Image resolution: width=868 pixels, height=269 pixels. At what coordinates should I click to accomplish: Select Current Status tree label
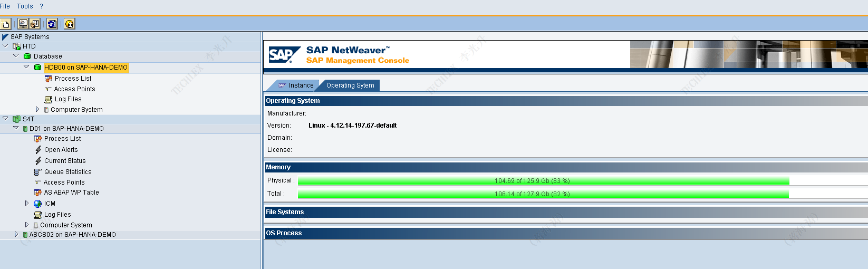pyautogui.click(x=65, y=161)
